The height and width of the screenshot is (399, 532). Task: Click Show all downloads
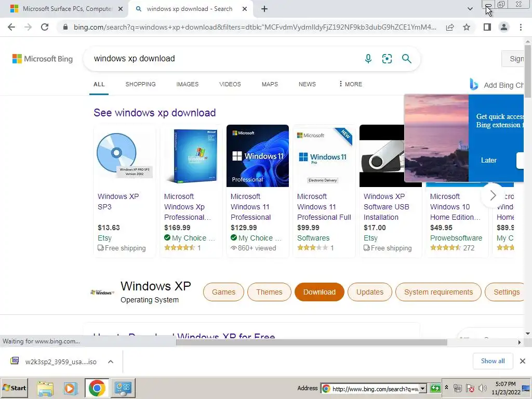coord(493,361)
